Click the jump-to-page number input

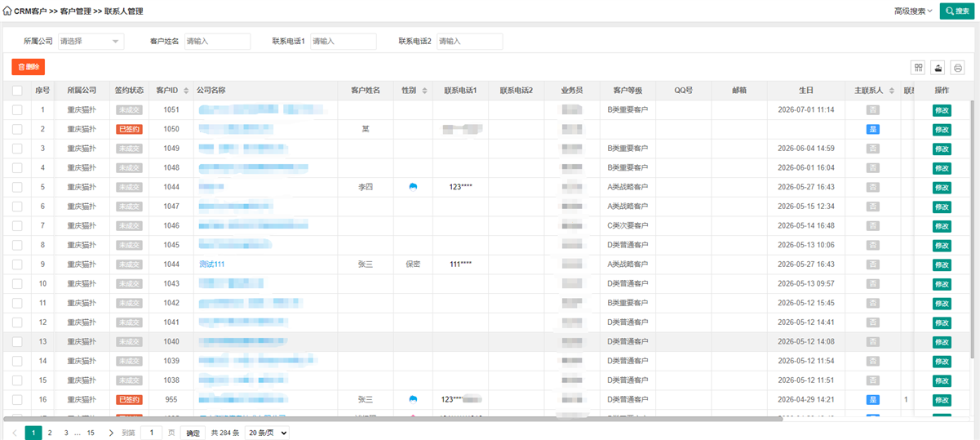(x=152, y=433)
